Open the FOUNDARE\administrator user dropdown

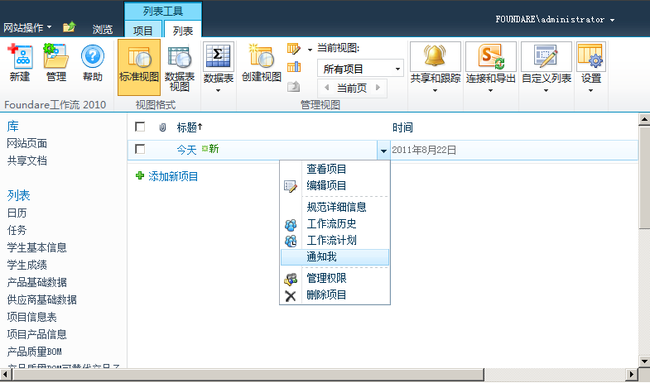tap(554, 19)
